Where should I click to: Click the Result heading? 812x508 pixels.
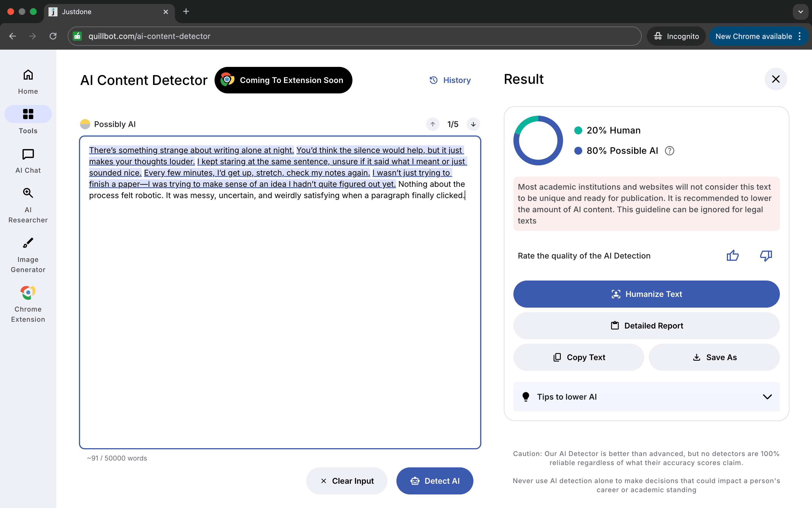pyautogui.click(x=524, y=79)
